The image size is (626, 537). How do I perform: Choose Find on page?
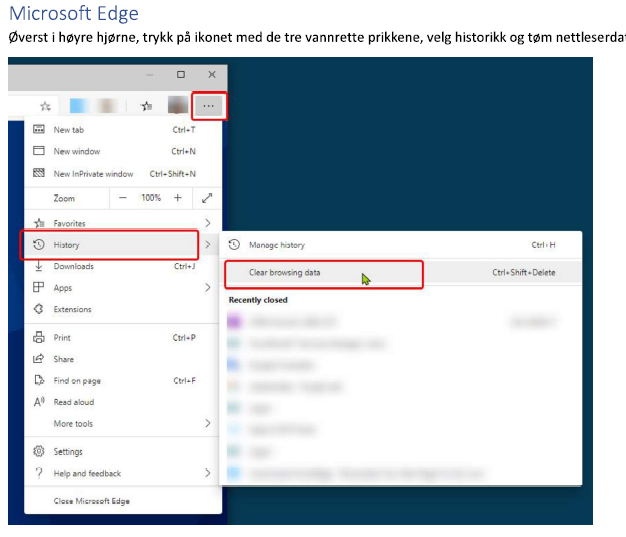(x=122, y=380)
